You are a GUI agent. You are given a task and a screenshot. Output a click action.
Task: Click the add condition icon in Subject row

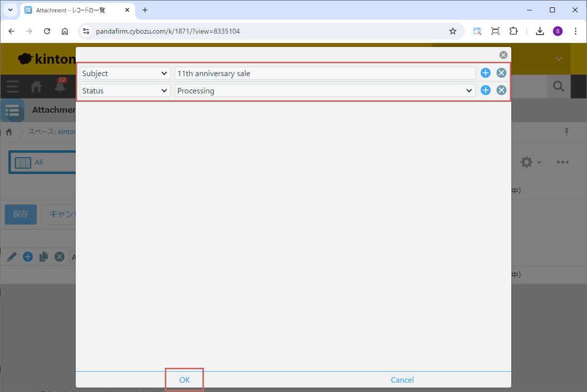[x=486, y=73]
